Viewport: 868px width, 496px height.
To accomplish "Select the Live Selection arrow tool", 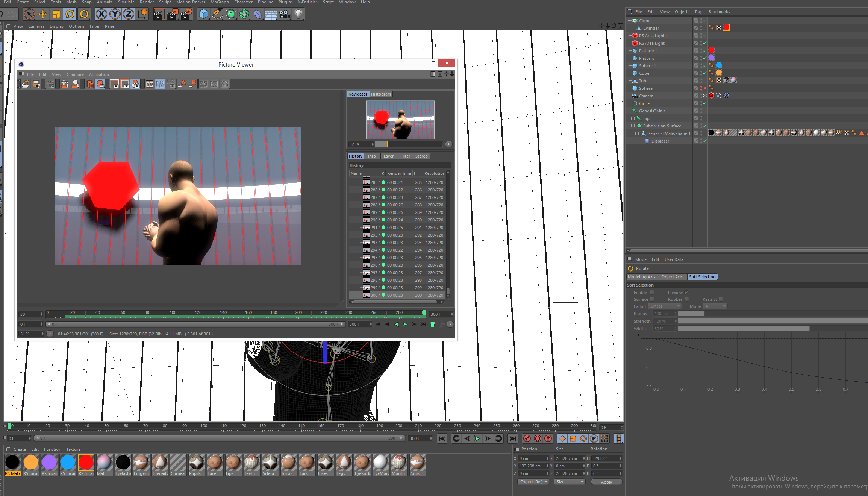I will pos(29,14).
